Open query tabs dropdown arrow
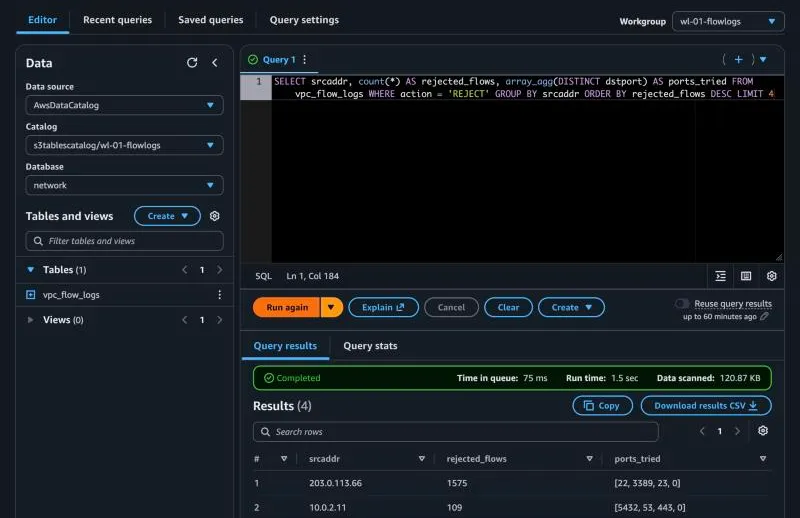Image resolution: width=800 pixels, height=518 pixels. pyautogui.click(x=763, y=60)
